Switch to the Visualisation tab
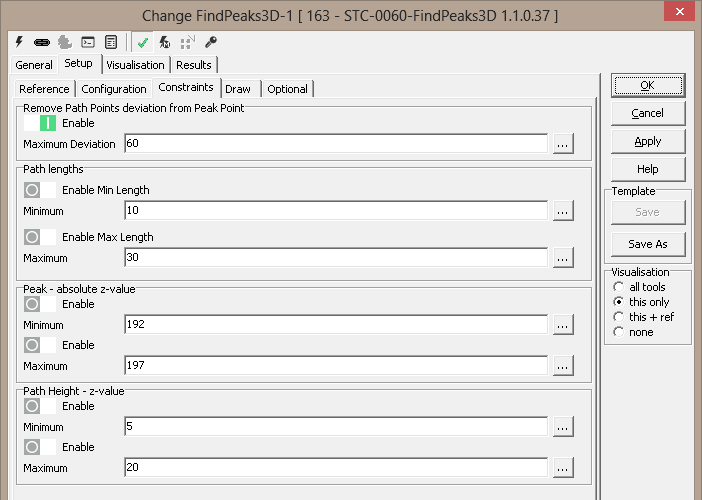The image size is (702, 500). [135, 65]
